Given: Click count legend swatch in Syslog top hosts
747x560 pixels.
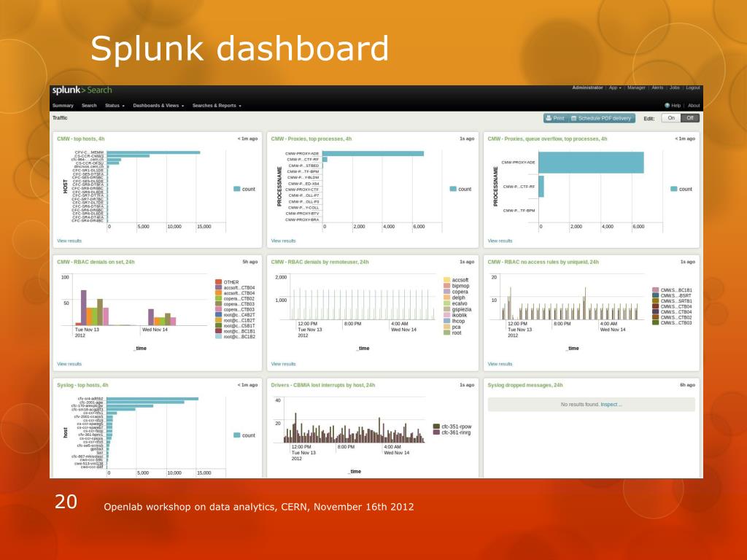Looking at the screenshot, I should (x=237, y=435).
